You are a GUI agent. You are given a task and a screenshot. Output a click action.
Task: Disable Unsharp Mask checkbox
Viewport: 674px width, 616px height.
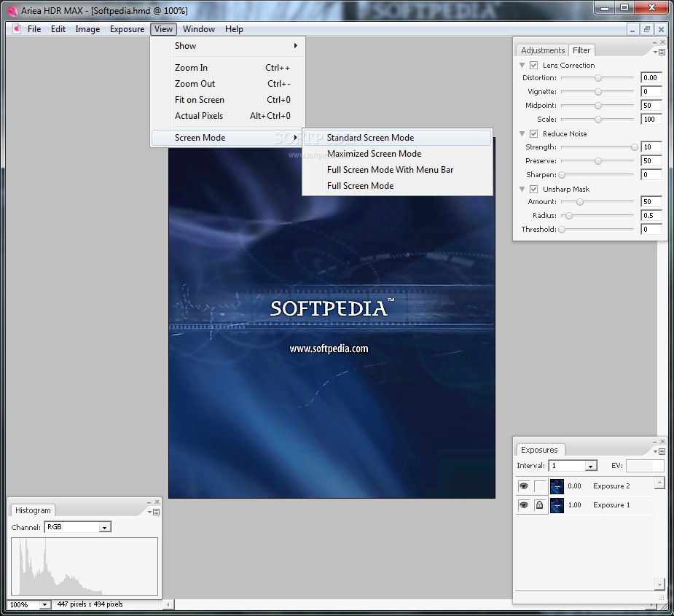(x=533, y=189)
